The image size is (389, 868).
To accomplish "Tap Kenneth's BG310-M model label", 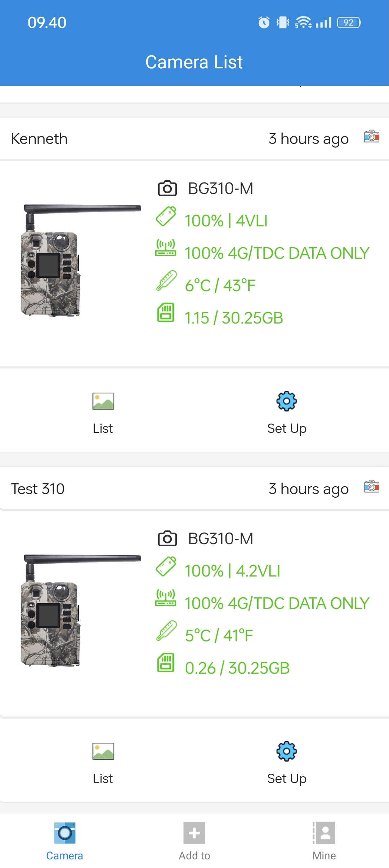I will 220,189.
